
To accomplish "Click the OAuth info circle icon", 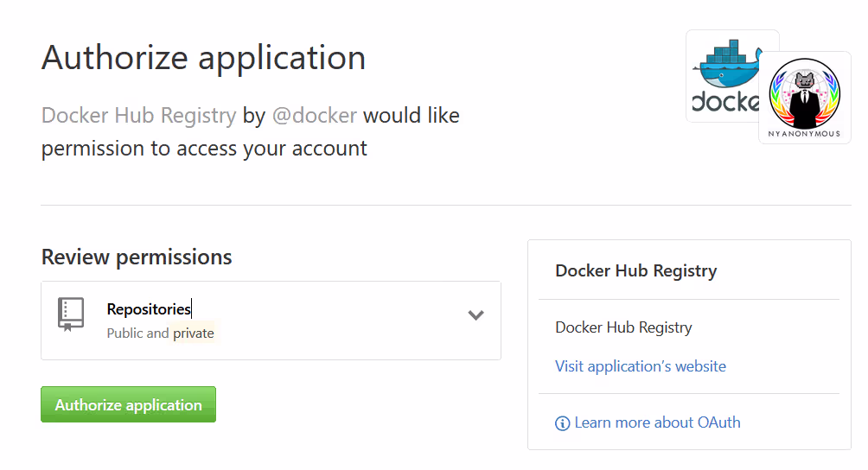I will (x=563, y=423).
